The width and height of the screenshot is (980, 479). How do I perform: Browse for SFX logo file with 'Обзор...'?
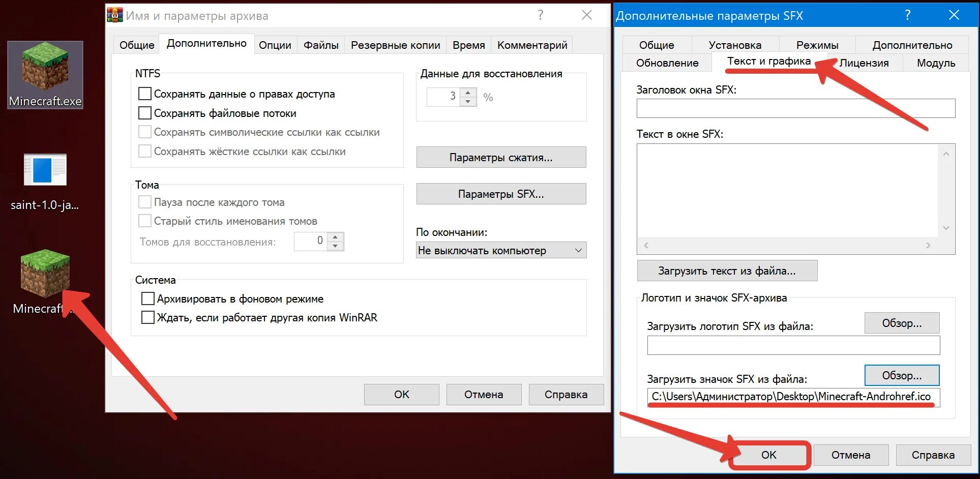click(x=902, y=323)
